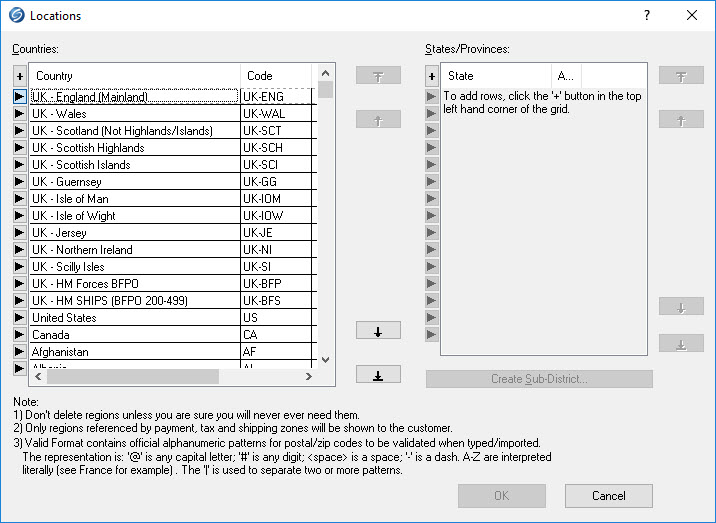Select the UK - Scottish Highlands country cell
This screenshot has width=716, height=523.
(x=134, y=148)
